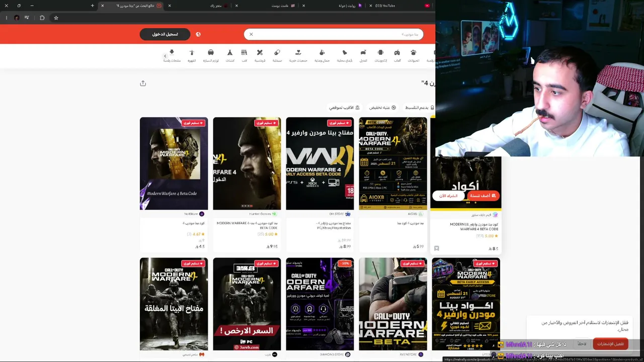Open the DM STORE seller link
Viewport: 644px width, 362px height.
pos(340,214)
